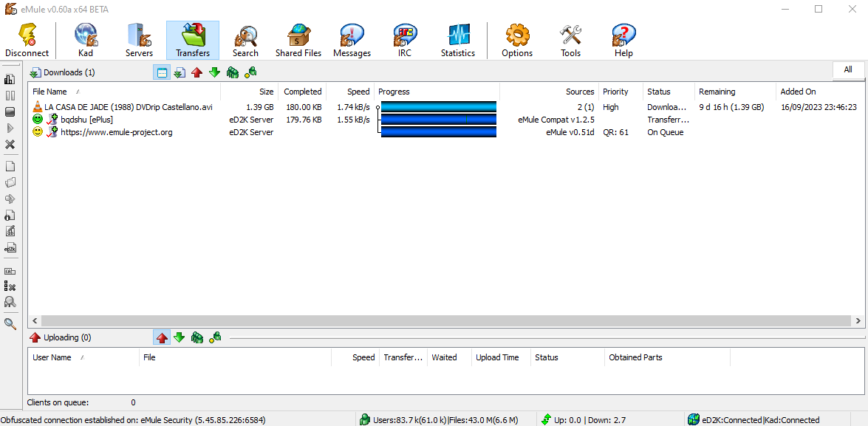
Task: Sort downloads by Added On column
Action: click(820, 92)
